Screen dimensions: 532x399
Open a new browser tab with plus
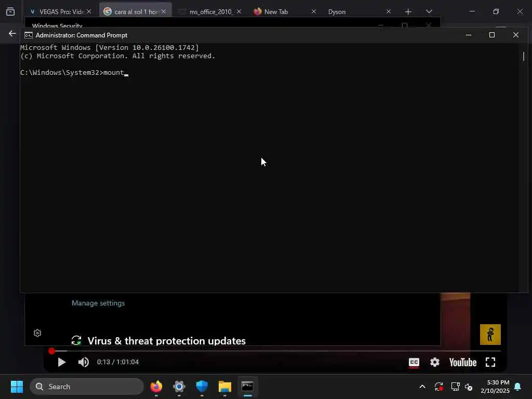tap(408, 12)
